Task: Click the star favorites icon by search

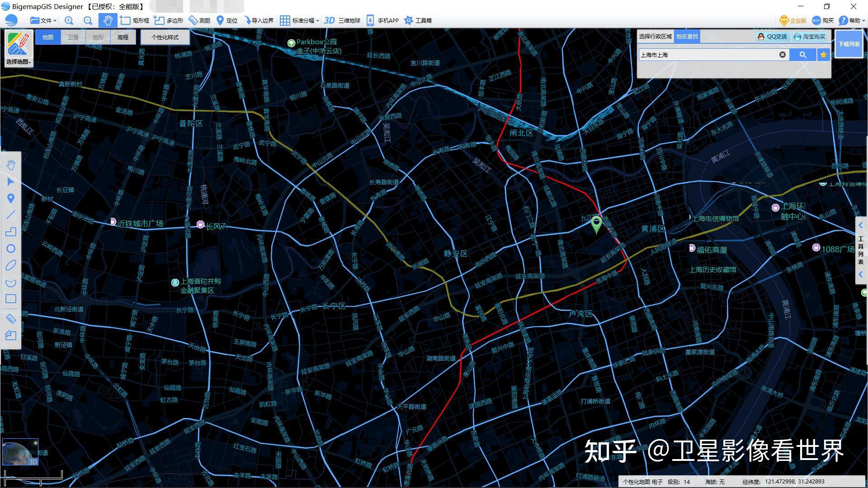Action: (x=824, y=55)
